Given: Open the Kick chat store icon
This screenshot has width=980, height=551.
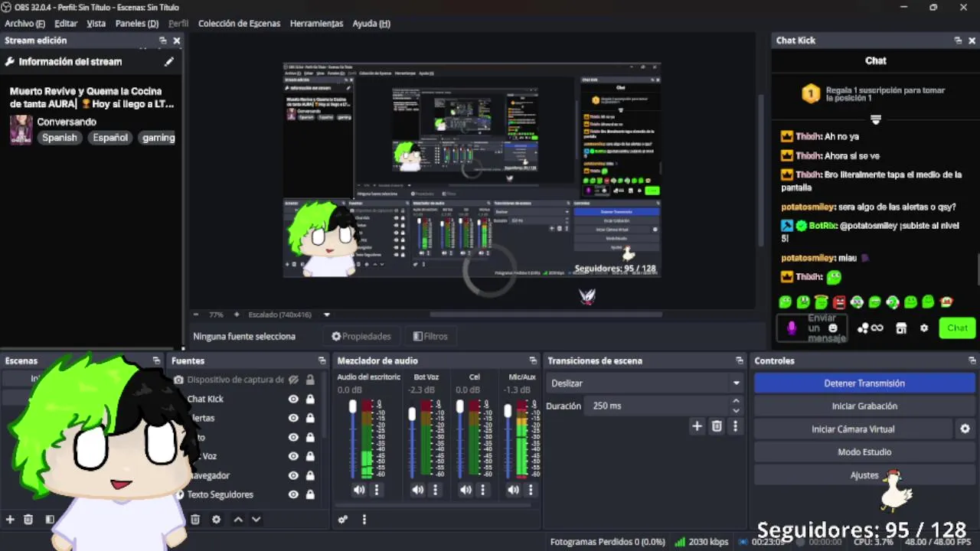Looking at the screenshot, I should tap(901, 328).
